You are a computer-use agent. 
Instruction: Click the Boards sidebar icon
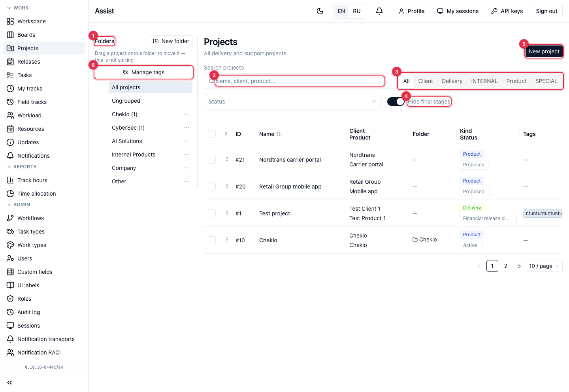10,35
